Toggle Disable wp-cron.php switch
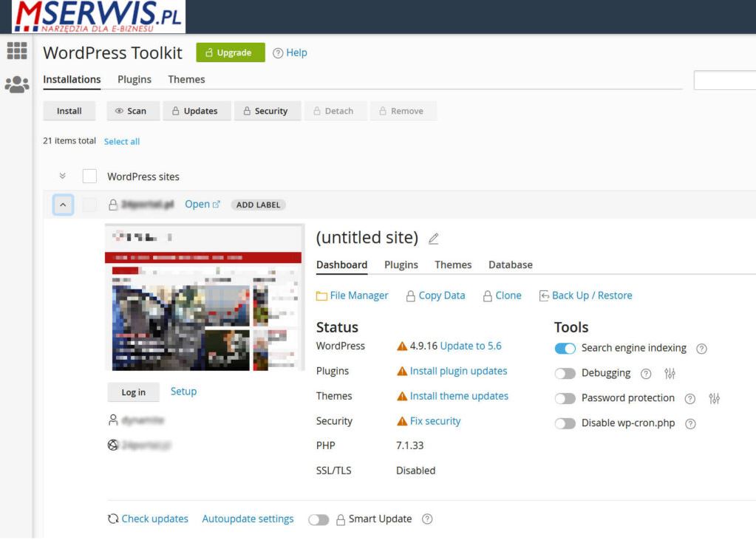Screen dimensions: 756x540 pos(565,424)
